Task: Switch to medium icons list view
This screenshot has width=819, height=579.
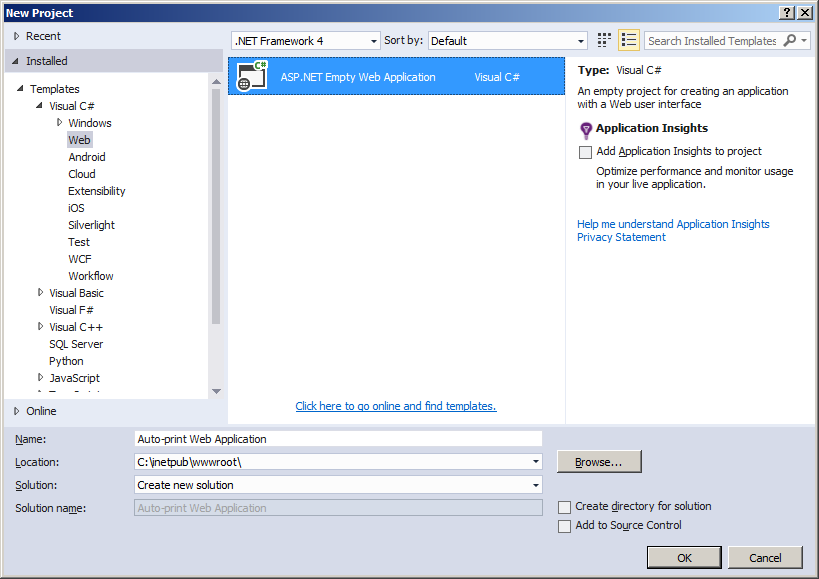Action: coord(628,40)
